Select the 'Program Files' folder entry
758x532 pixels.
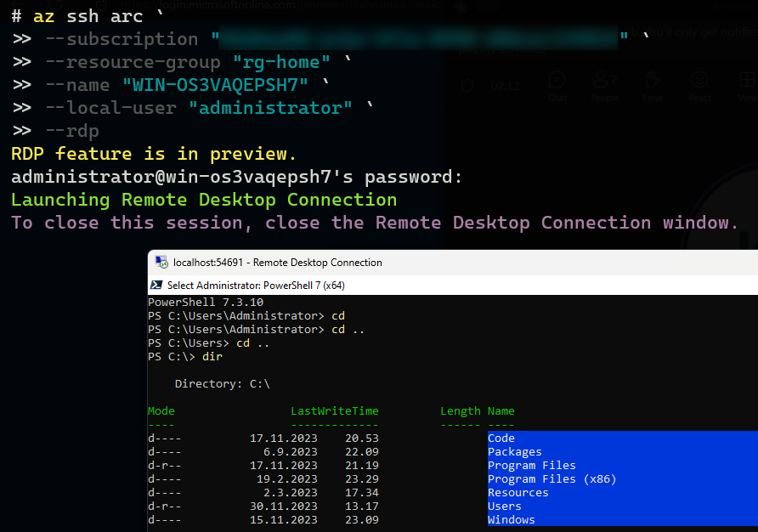(532, 465)
